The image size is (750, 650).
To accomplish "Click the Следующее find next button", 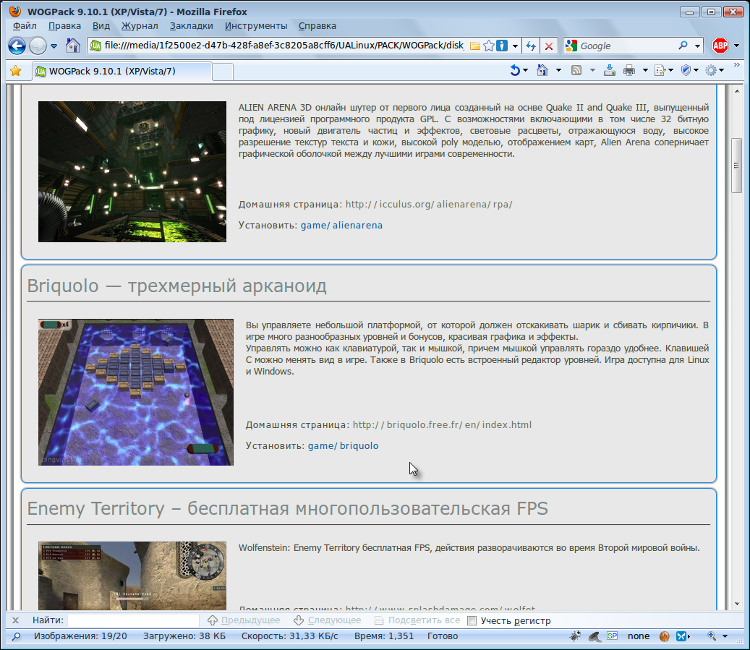I will click(327, 620).
